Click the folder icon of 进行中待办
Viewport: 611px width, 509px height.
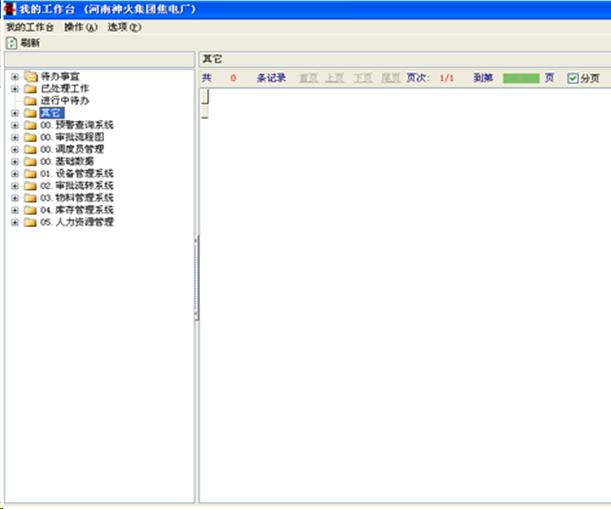click(30, 101)
